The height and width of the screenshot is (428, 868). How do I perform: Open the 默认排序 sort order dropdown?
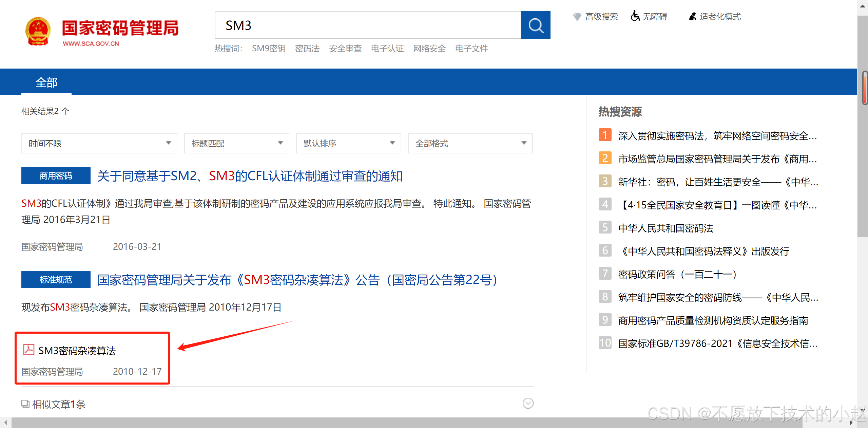coord(348,143)
